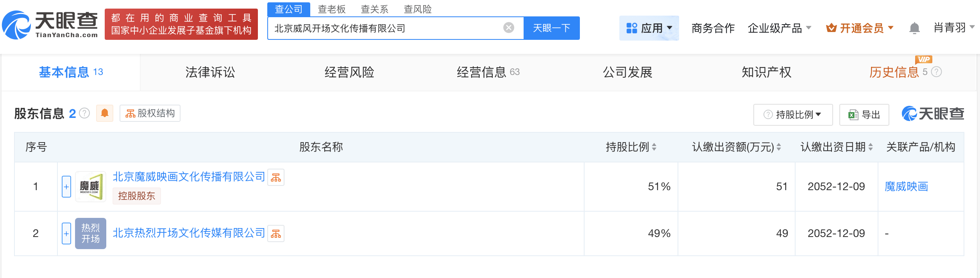The image size is (980, 278).
Task: Expand the row for 北京热烈开场文化传媒有限公司
Action: coord(66,233)
